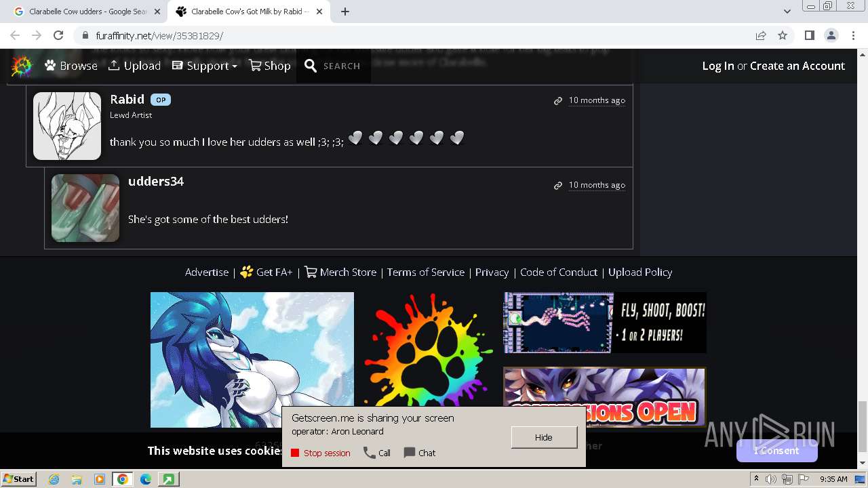Open Microsoft Edge from taskbar
Viewport: 868px width, 488px height.
point(145,479)
